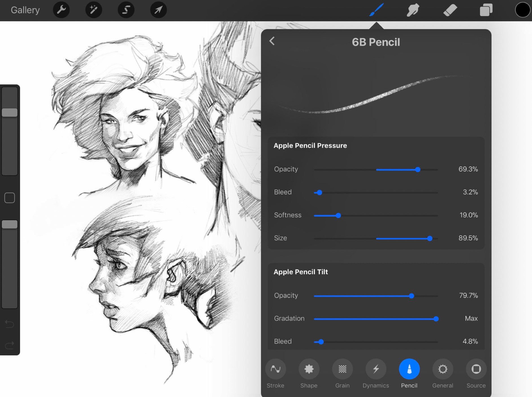Pick the Eraser tool
Image resolution: width=532 pixels, height=397 pixels.
point(450,10)
